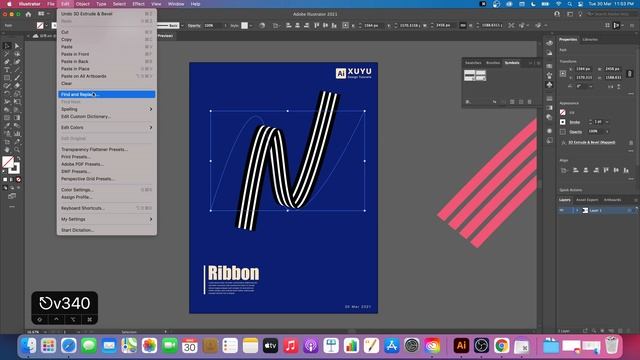Click the Fill box in the toolbar
The height and width of the screenshot is (360, 640).
(7, 162)
